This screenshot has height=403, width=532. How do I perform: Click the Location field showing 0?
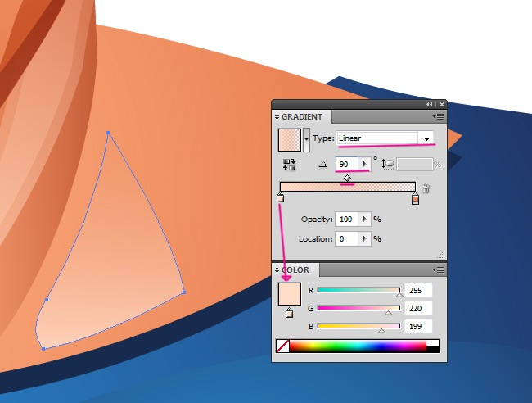point(346,239)
